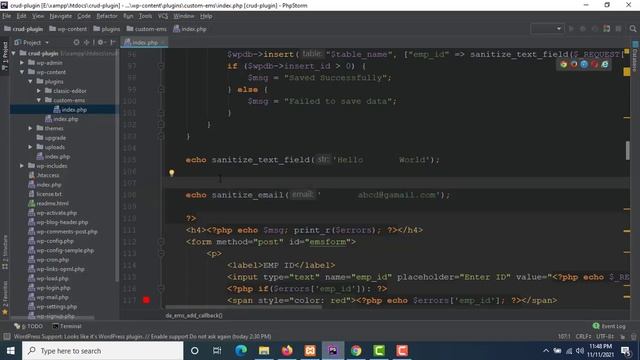Select readme.html in project tree
Image resolution: width=640 pixels, height=360 pixels.
pos(48,204)
